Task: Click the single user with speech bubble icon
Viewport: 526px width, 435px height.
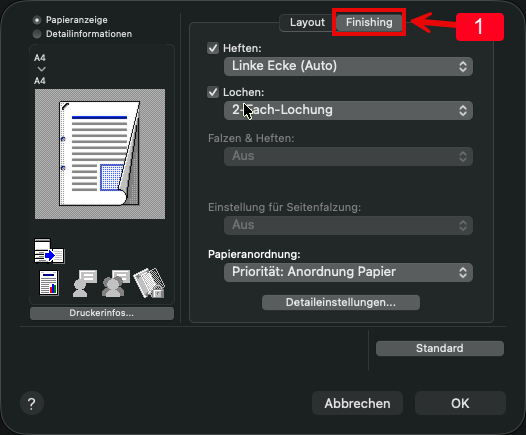Action: pyautogui.click(x=85, y=283)
